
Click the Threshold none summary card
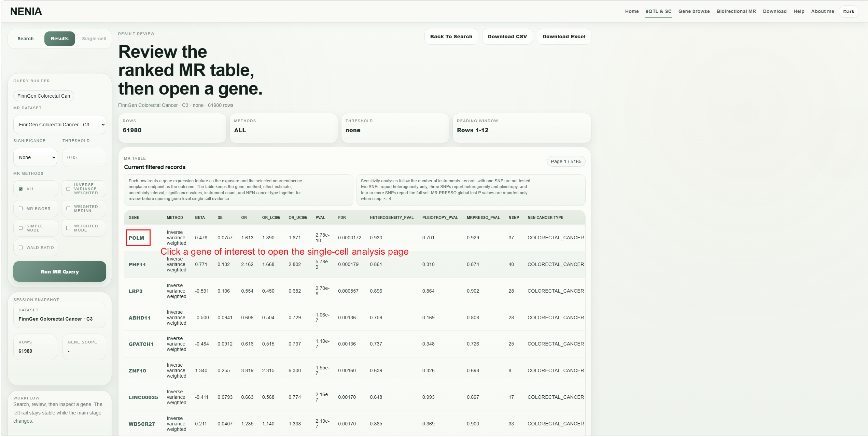395,128
